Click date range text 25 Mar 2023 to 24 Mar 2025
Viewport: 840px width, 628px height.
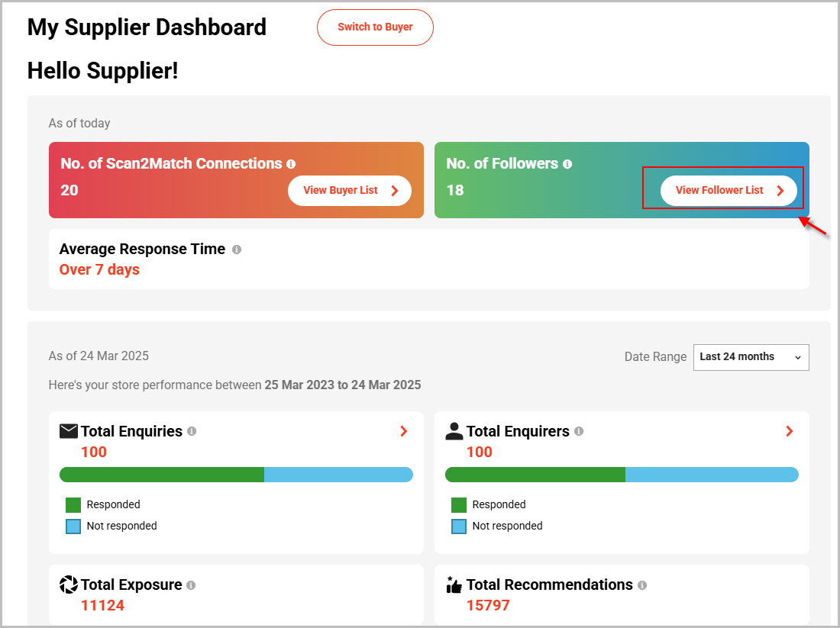click(343, 385)
